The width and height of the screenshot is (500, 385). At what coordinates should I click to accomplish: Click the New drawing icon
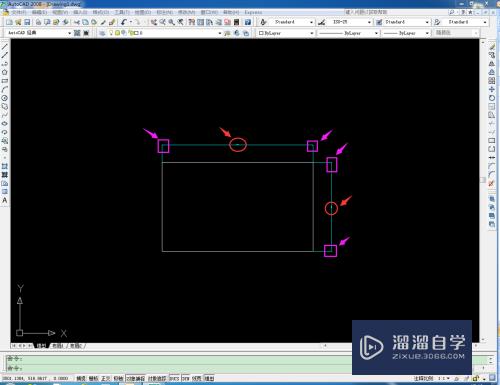click(9, 22)
